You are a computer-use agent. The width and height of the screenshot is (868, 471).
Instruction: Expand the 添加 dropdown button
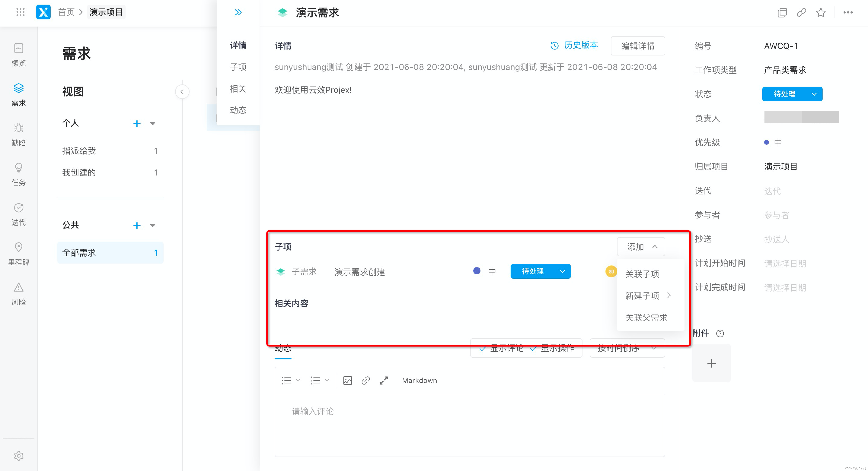click(641, 247)
